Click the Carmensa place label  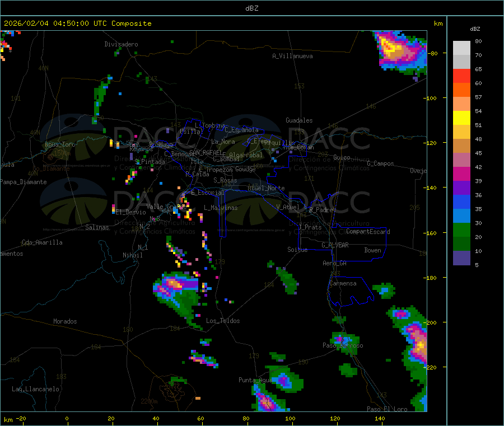point(343,283)
